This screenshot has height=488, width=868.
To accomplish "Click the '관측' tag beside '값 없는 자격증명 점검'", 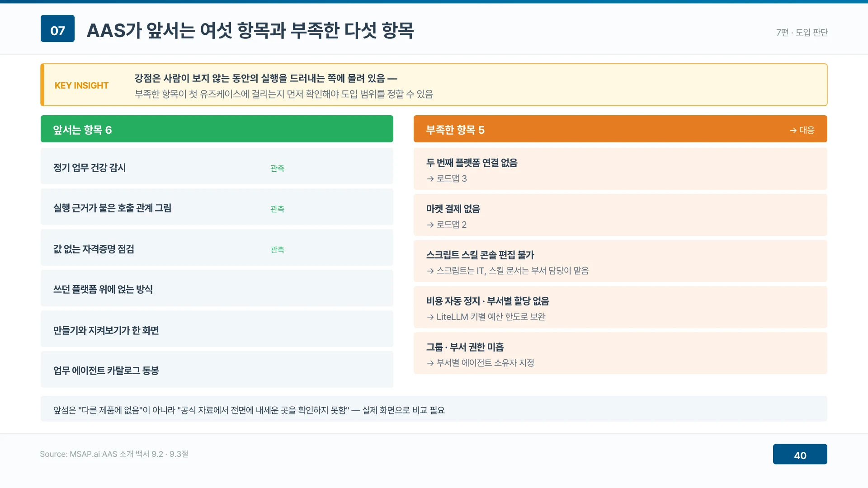I will coord(277,249).
